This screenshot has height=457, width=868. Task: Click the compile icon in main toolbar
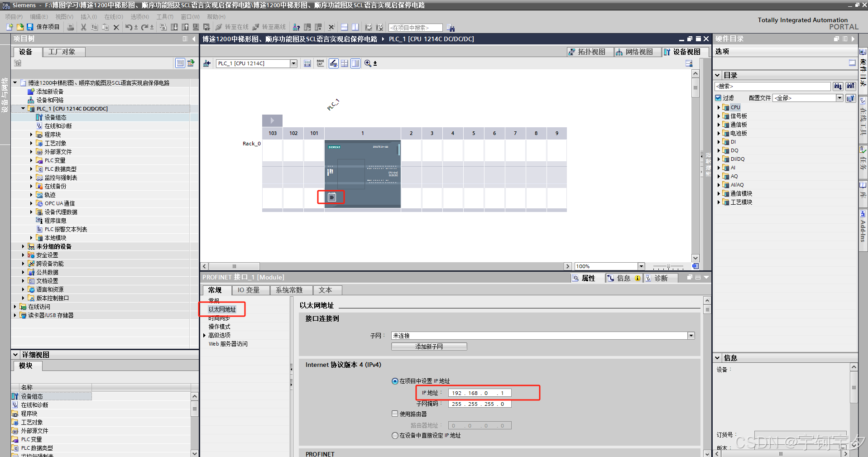click(x=163, y=27)
